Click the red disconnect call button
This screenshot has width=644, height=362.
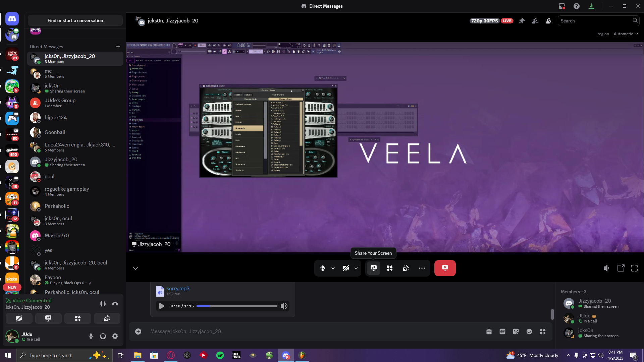coord(445,268)
